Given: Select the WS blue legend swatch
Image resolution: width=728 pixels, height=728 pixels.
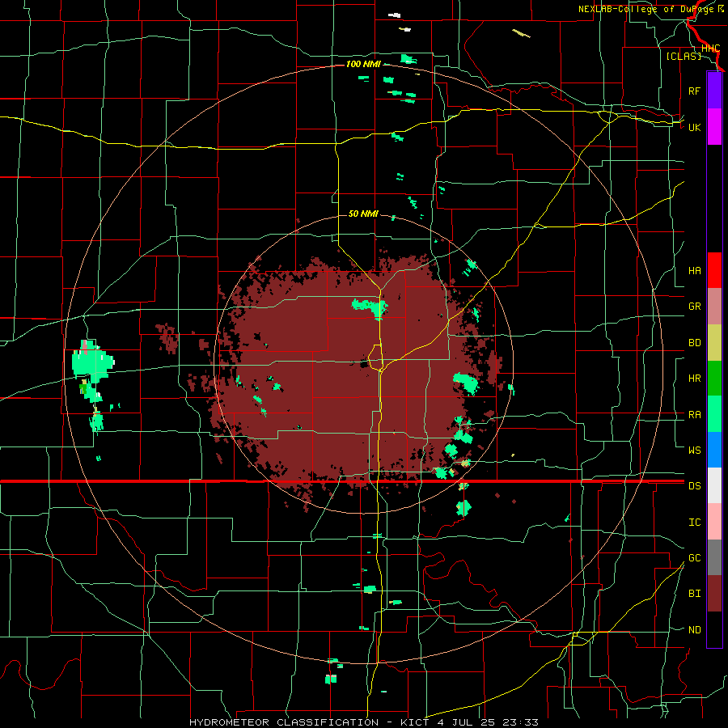Looking at the screenshot, I should [x=714, y=450].
